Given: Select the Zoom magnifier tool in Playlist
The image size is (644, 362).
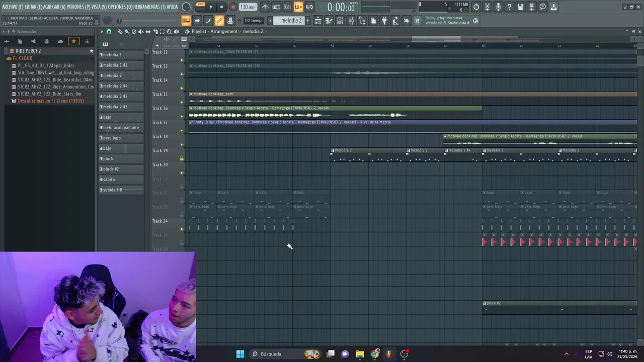Looking at the screenshot, I should pos(169,32).
